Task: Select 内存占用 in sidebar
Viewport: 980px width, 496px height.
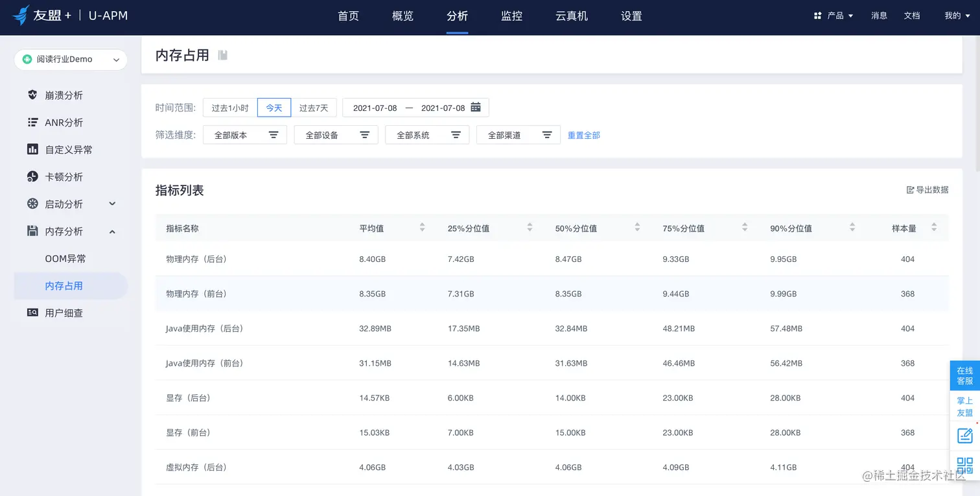Action: tap(71, 286)
